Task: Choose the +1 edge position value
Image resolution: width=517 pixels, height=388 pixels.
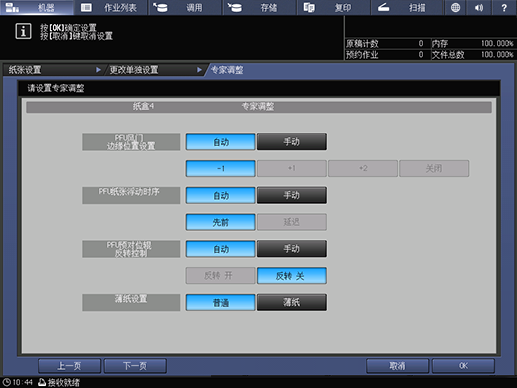Action: [292, 169]
